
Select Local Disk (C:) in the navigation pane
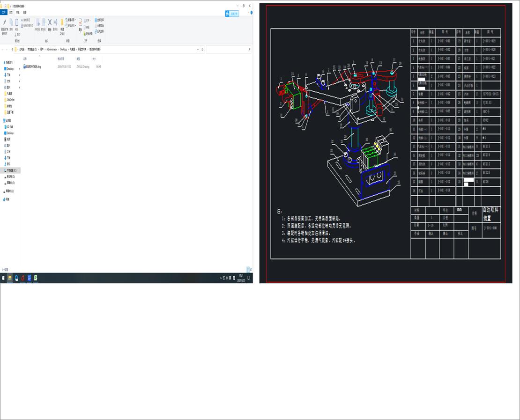pyautogui.click(x=11, y=170)
